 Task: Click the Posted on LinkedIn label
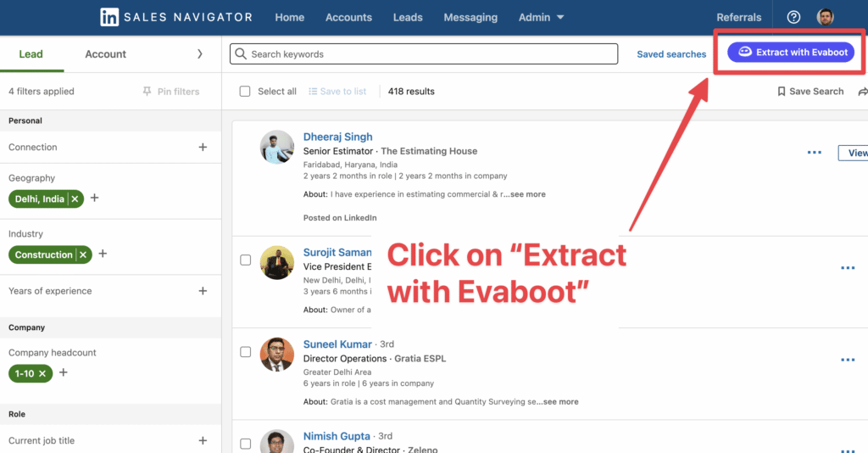340,218
